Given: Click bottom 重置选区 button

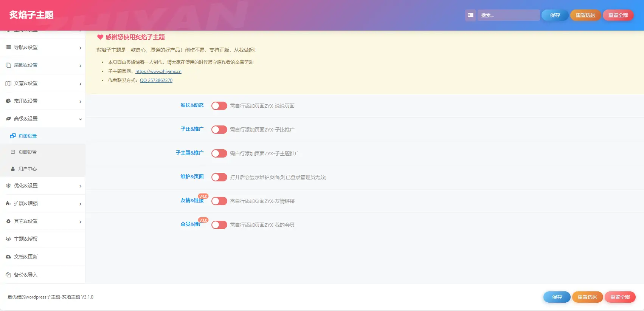Looking at the screenshot, I should click(587, 297).
